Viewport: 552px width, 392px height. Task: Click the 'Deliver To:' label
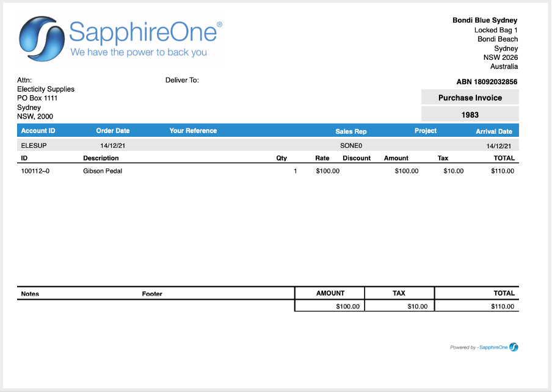[182, 80]
